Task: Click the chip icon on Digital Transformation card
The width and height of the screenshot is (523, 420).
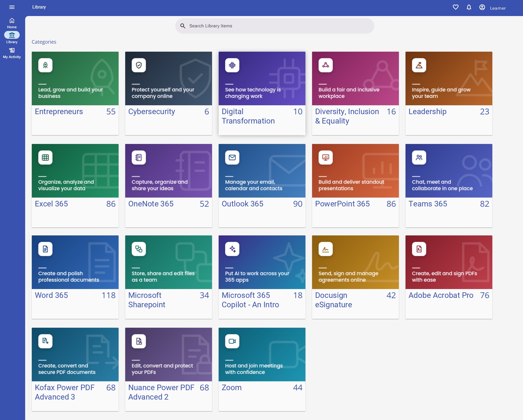Action: 232,65
